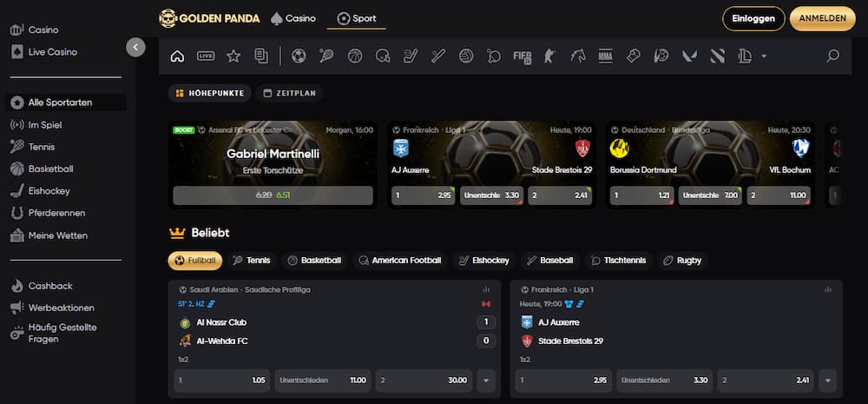Select the Eishockey filter chip under Beliebt
This screenshot has width=868, height=404.
tap(483, 261)
